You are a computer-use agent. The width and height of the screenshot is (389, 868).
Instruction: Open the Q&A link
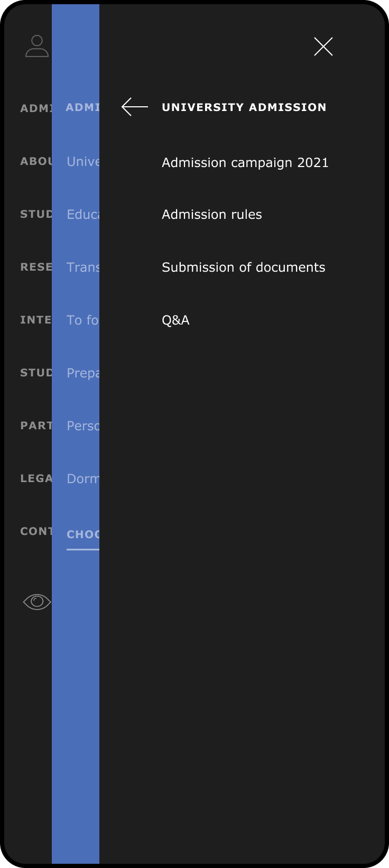tap(175, 320)
